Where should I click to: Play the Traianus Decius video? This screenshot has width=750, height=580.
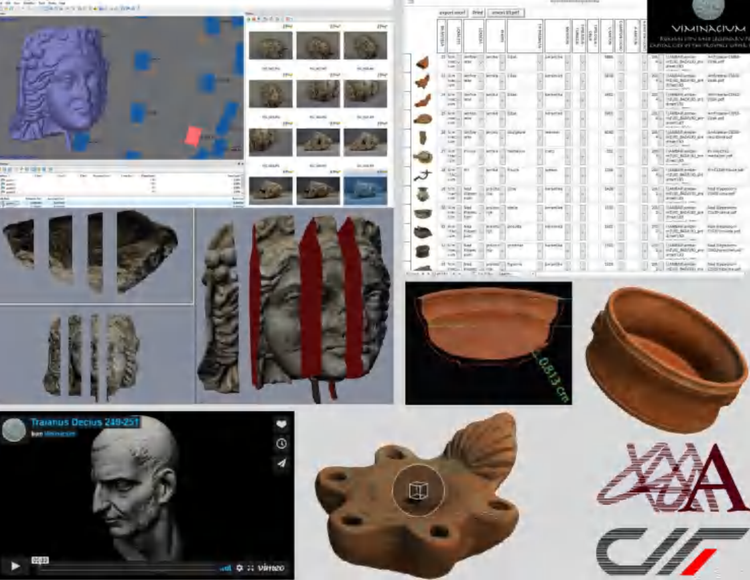16,566
